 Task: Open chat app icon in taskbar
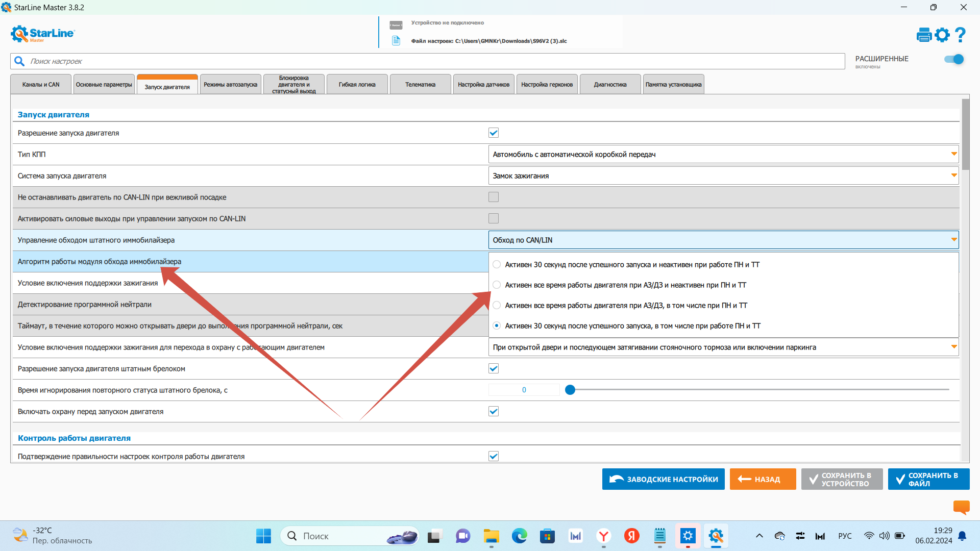pyautogui.click(x=463, y=536)
